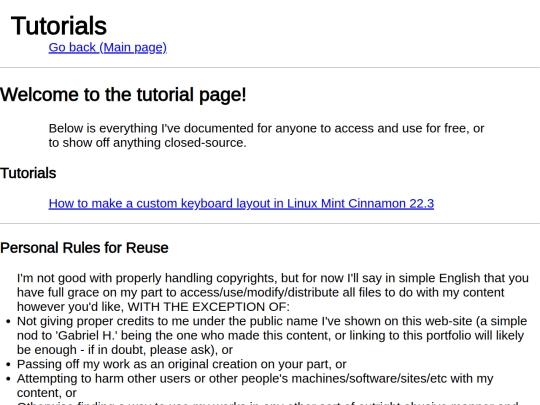
Task: Click the bullet 'Passing off my work as an original'
Action: [181, 364]
